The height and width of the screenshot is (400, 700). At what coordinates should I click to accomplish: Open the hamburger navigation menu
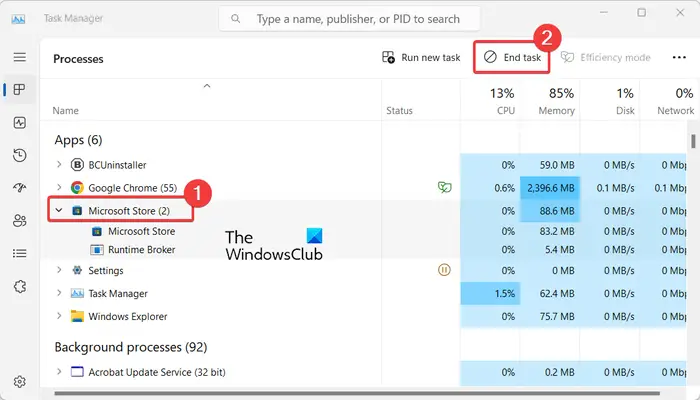[x=20, y=57]
